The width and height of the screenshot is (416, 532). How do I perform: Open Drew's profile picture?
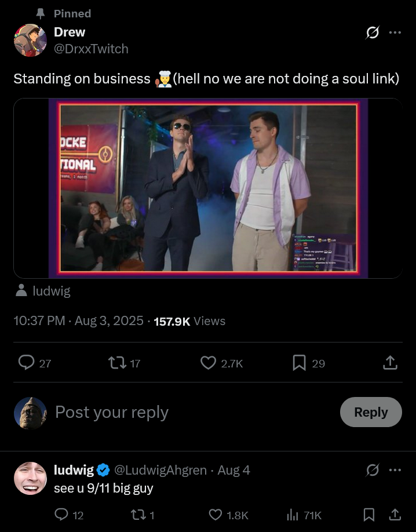tap(30, 40)
